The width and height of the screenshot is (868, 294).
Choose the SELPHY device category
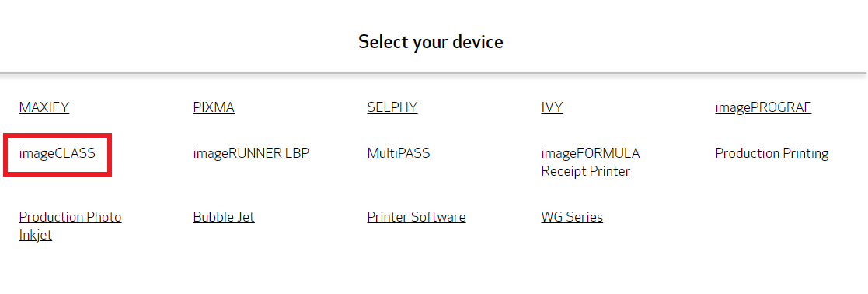tap(392, 107)
